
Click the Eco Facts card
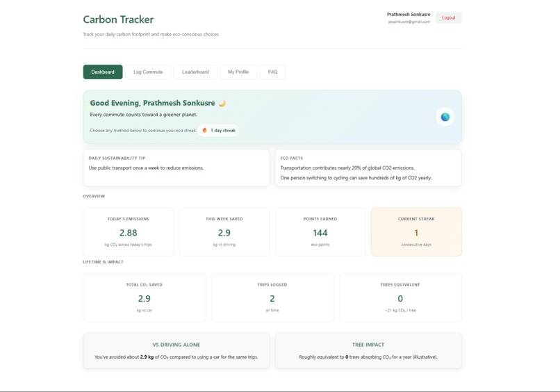(x=368, y=168)
